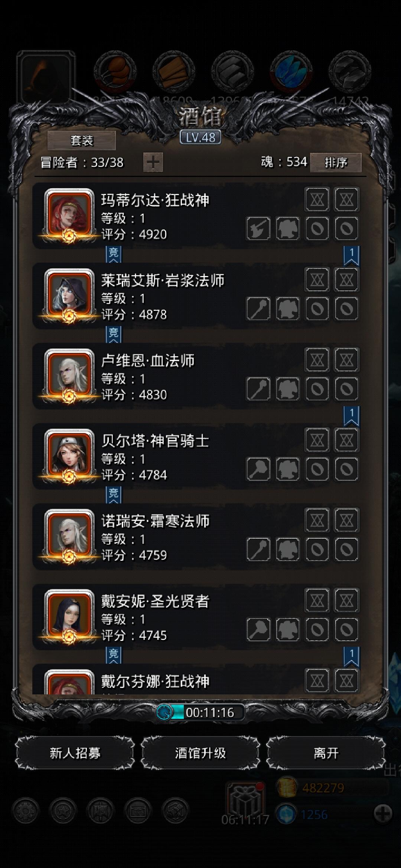Image resolution: width=401 pixels, height=868 pixels.
Task: Click the 新人招募 button
Action: 75,753
